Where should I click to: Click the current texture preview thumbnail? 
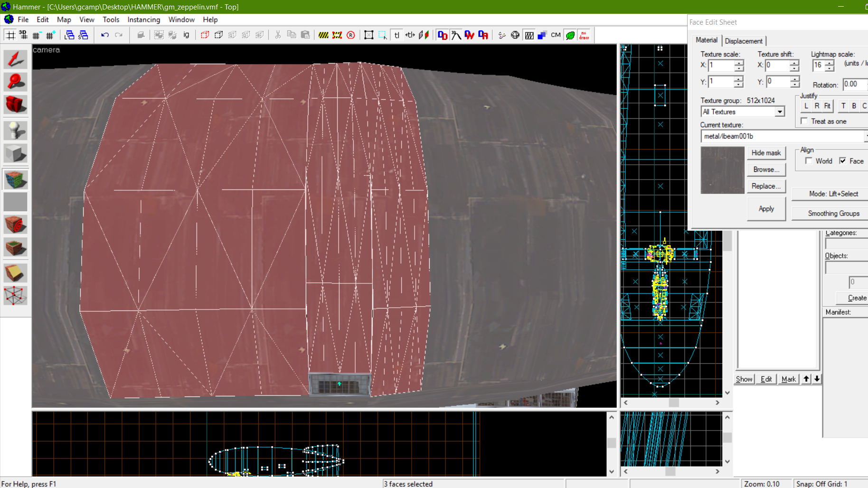pyautogui.click(x=722, y=170)
